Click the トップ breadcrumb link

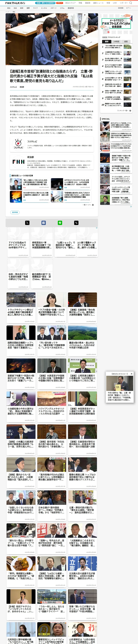(x=7, y=12)
